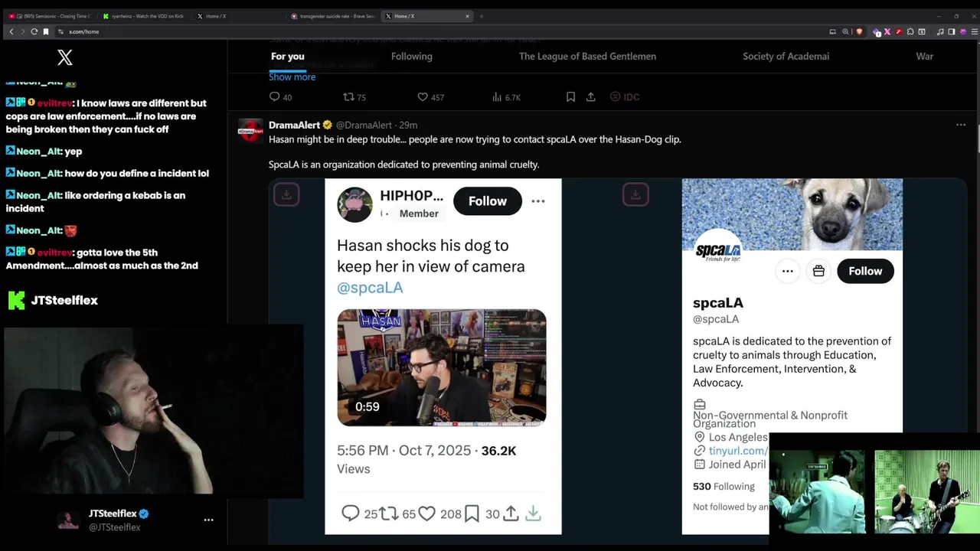The image size is (980, 551).
Task: Click @JTSteelflex handle text
Action: pos(114,527)
